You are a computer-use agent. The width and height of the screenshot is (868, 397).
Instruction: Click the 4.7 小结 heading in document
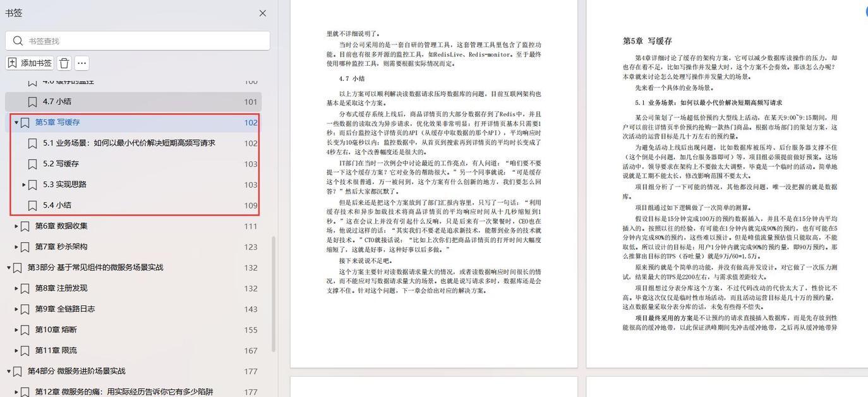coord(352,79)
